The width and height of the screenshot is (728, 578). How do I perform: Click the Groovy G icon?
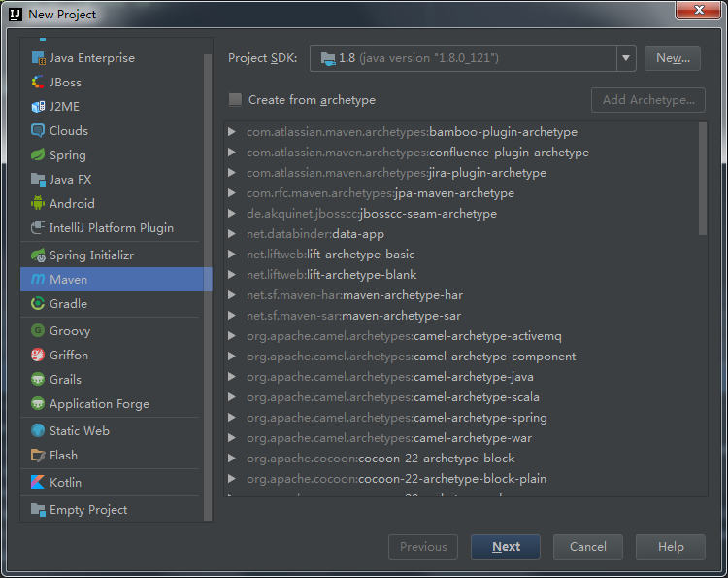(38, 330)
